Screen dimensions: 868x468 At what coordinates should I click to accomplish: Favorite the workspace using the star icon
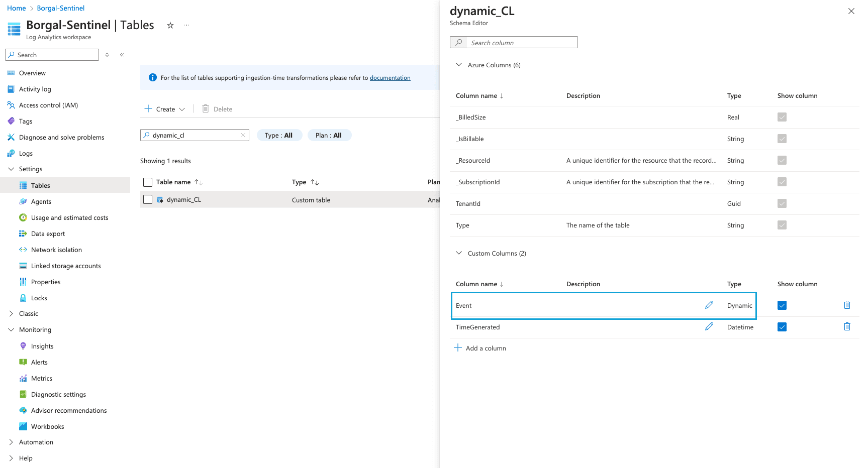click(170, 26)
